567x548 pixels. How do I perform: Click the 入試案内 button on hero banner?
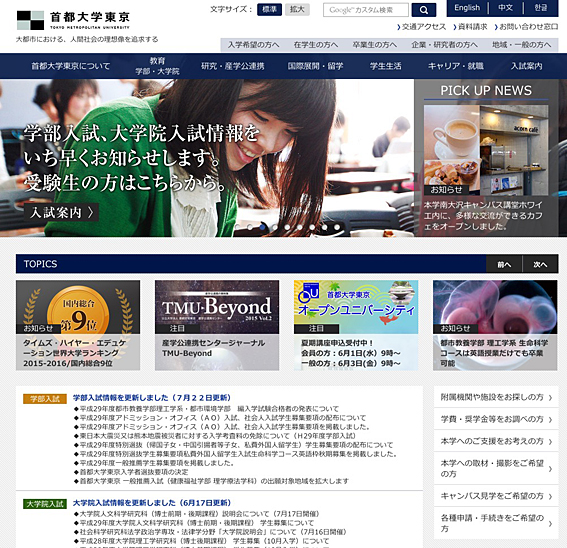point(61,212)
